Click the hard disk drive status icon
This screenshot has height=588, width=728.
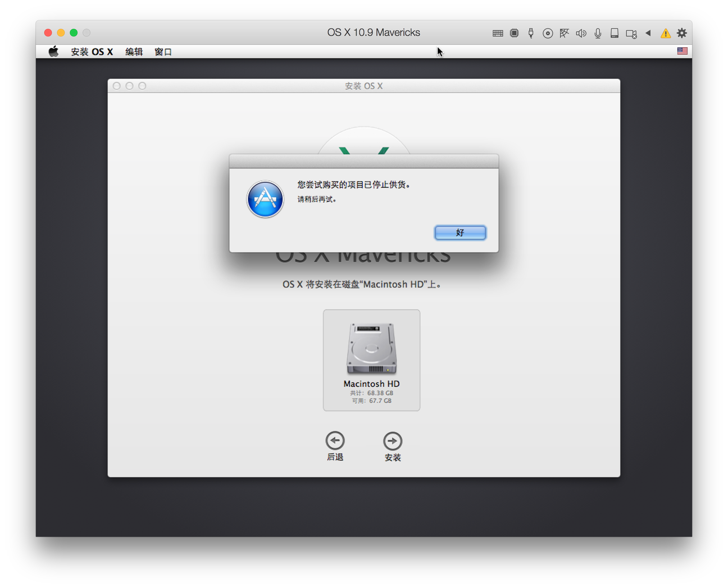click(x=615, y=33)
